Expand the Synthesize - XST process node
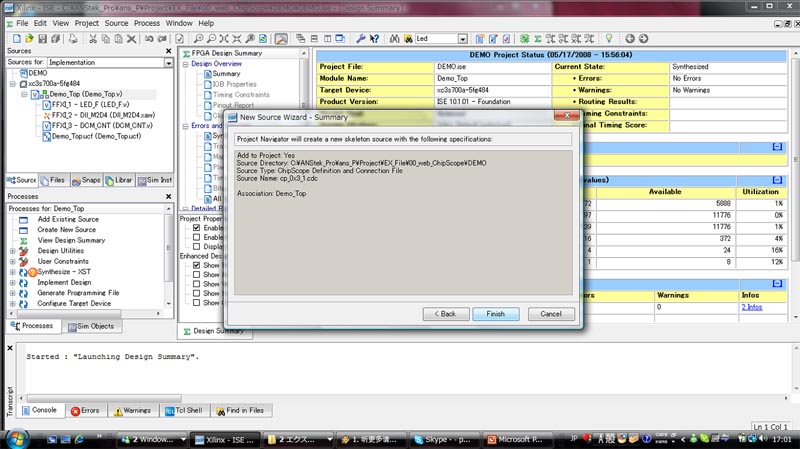The width and height of the screenshot is (800, 449). coord(13,272)
